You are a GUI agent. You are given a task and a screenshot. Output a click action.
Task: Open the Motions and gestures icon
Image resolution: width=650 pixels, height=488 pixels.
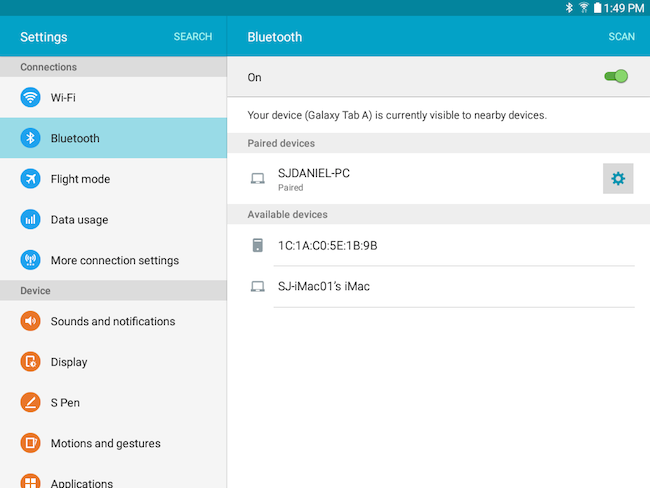coord(30,443)
